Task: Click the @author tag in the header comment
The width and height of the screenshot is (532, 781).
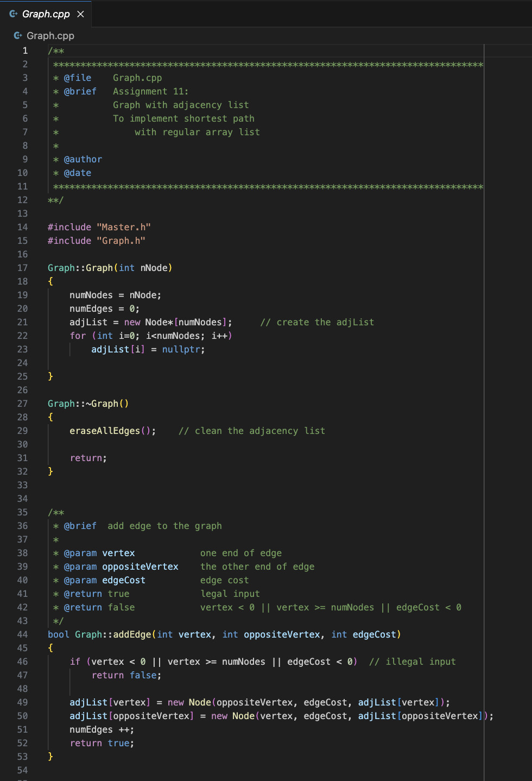Action: (x=83, y=159)
